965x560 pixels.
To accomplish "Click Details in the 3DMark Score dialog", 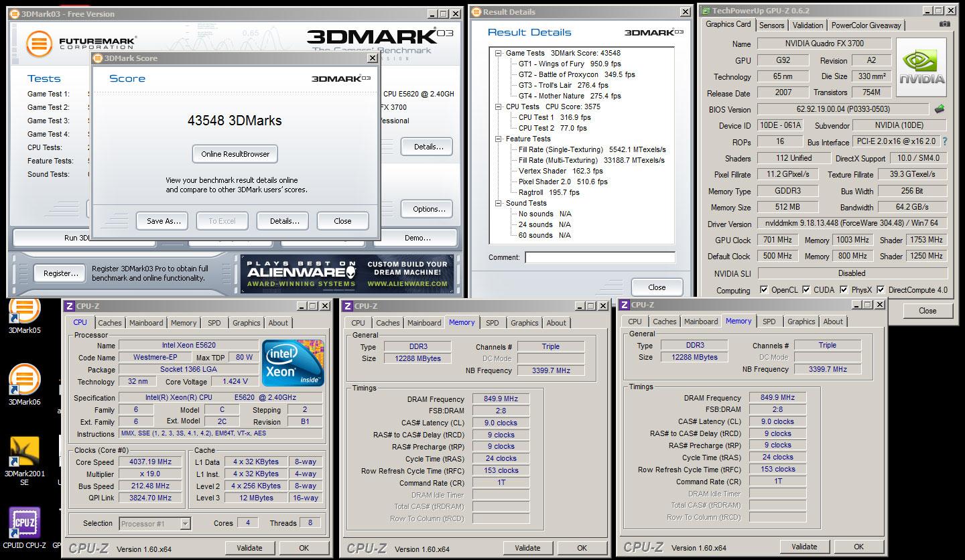I will point(284,221).
